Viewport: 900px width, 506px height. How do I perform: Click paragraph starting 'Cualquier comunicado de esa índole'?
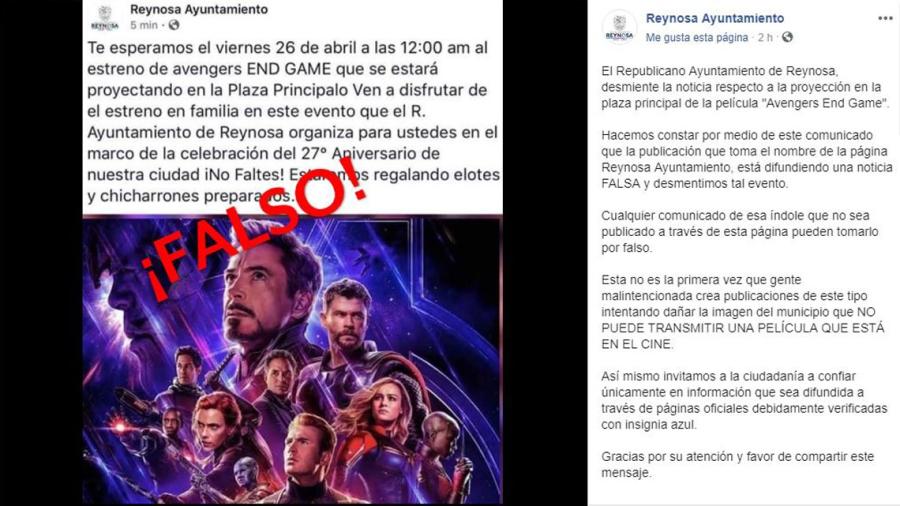tap(740, 232)
